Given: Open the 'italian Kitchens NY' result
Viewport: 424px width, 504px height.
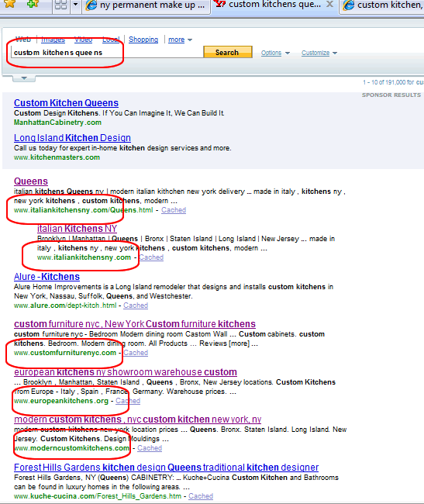Looking at the screenshot, I should click(77, 229).
